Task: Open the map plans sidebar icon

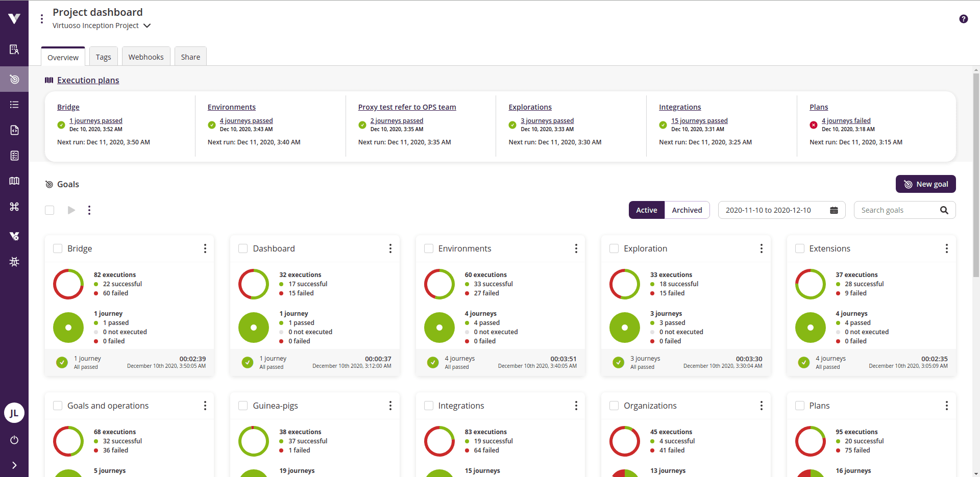Action: 14,181
